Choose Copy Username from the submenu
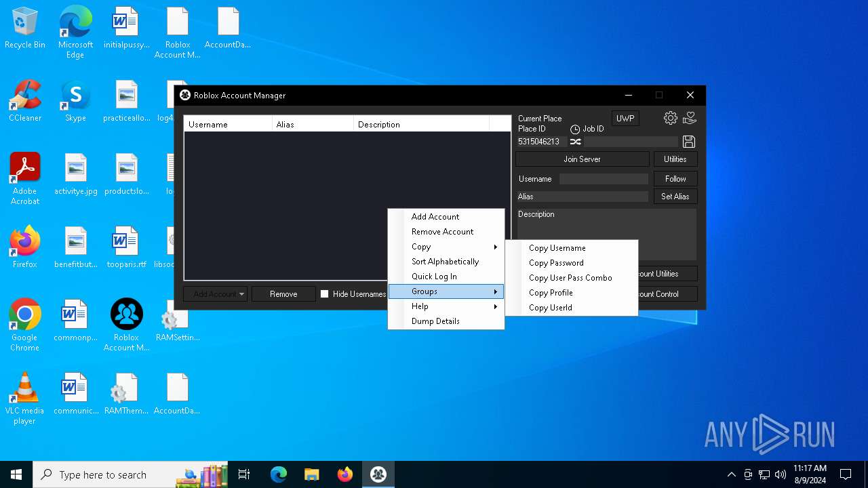This screenshot has height=488, width=868. pyautogui.click(x=572, y=248)
